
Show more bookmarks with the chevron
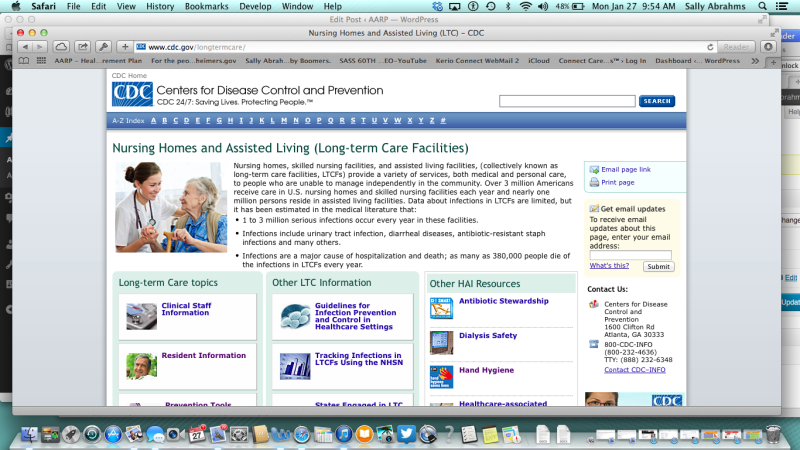pos(755,61)
